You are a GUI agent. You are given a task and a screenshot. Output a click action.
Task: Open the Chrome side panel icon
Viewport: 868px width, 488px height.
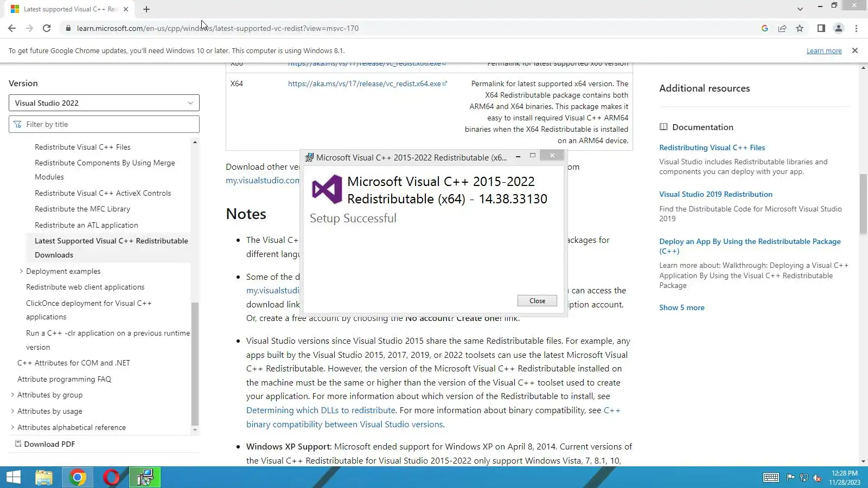pyautogui.click(x=821, y=28)
